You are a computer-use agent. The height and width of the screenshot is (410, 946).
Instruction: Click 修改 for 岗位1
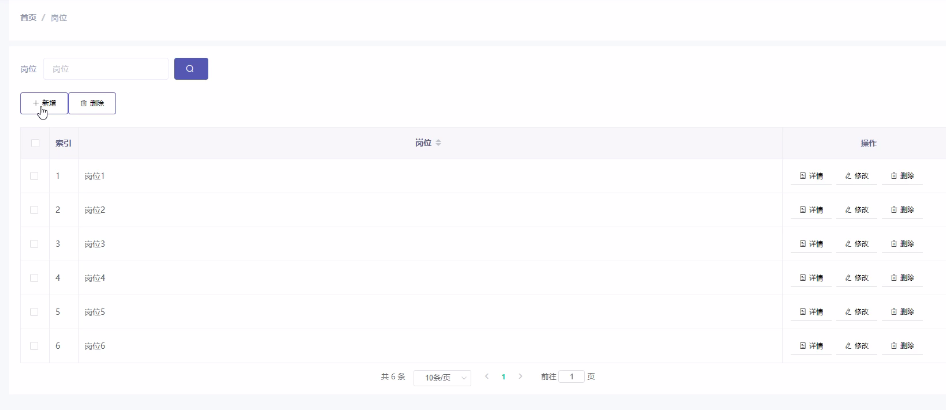(857, 176)
